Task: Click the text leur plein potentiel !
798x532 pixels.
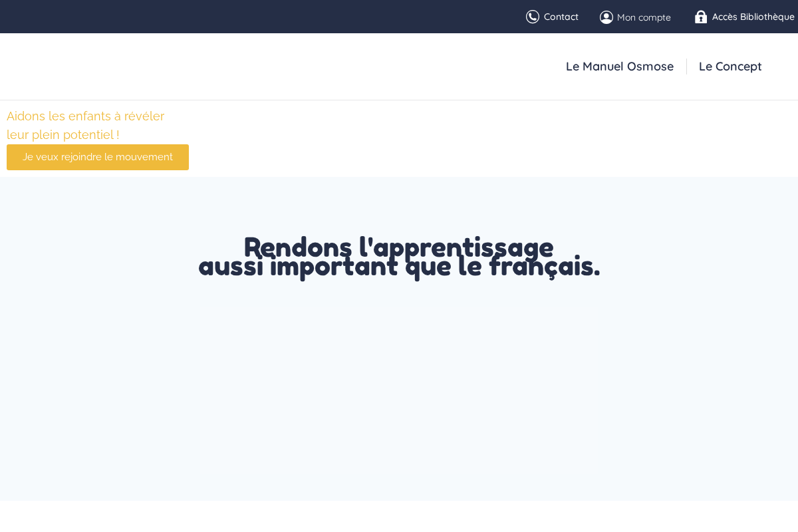Action: click(x=63, y=135)
